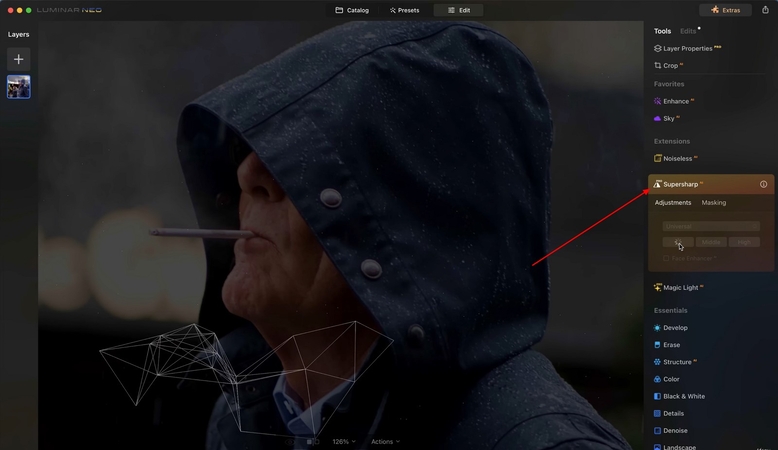The image size is (778, 450).
Task: Click the Favorites section heading
Action: click(x=668, y=84)
